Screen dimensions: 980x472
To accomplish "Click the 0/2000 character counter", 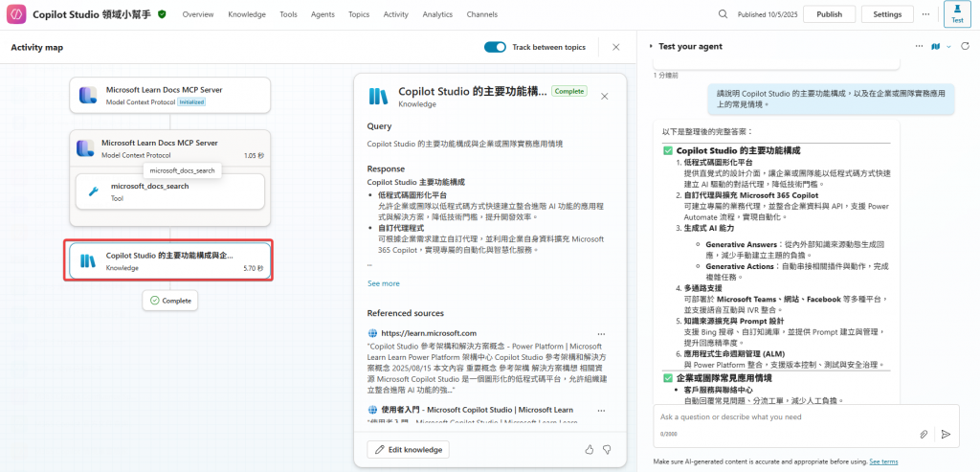I will (x=668, y=434).
